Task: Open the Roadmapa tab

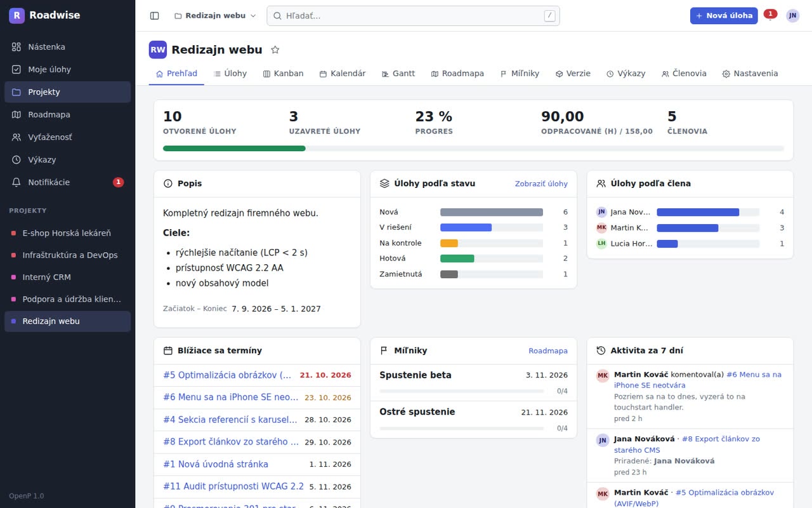Action: click(457, 74)
